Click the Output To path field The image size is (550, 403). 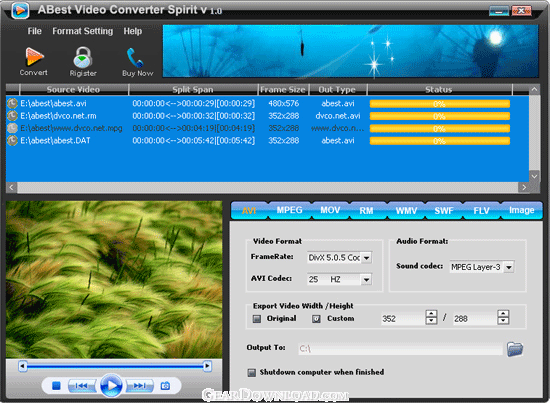point(400,349)
